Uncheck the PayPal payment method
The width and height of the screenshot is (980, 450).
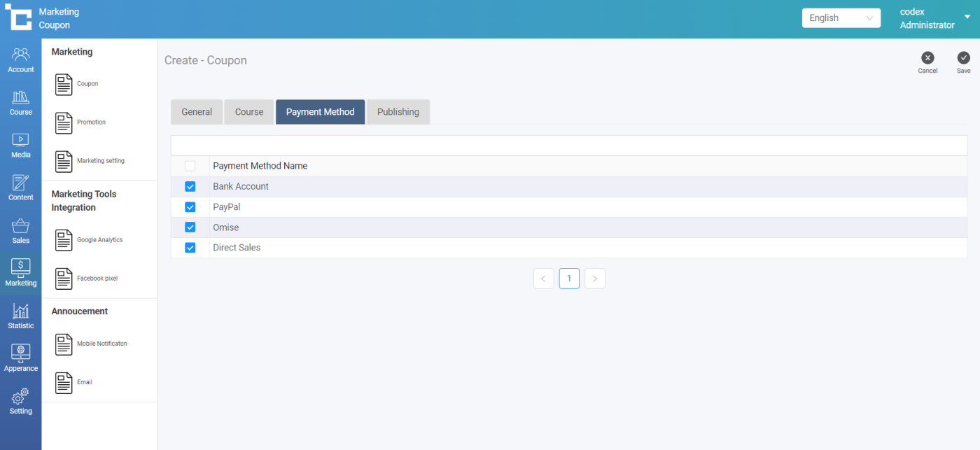[x=190, y=207]
